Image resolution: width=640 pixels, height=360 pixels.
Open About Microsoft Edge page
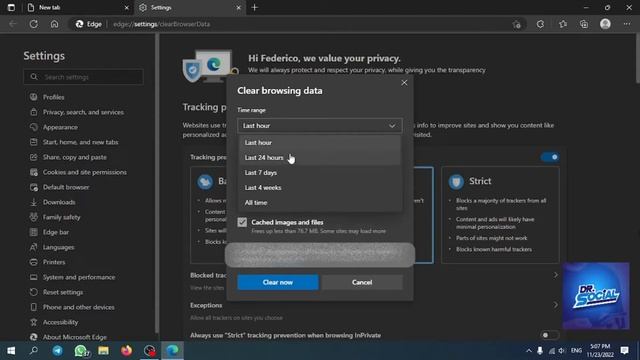75,337
